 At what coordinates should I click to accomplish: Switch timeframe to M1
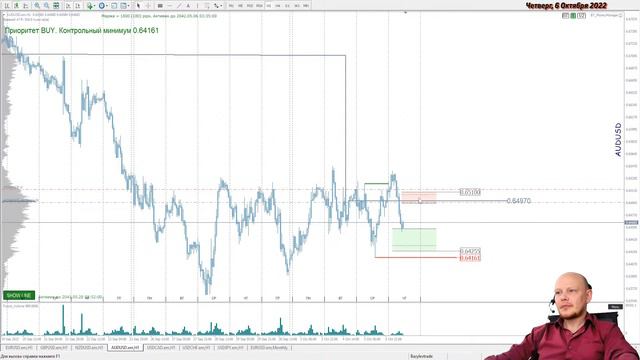231,6
